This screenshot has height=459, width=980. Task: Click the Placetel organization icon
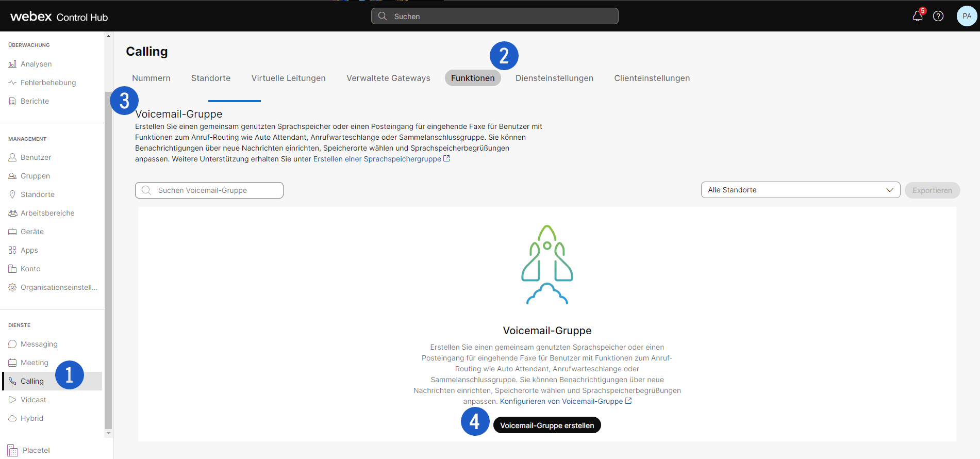(13, 450)
